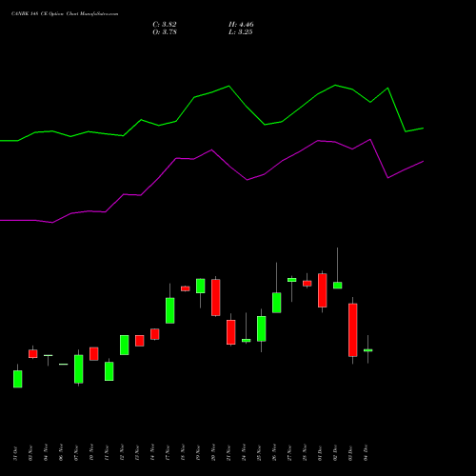Click the "02 Dec" date axis label
This screenshot has height=476, width=476.
[335, 453]
